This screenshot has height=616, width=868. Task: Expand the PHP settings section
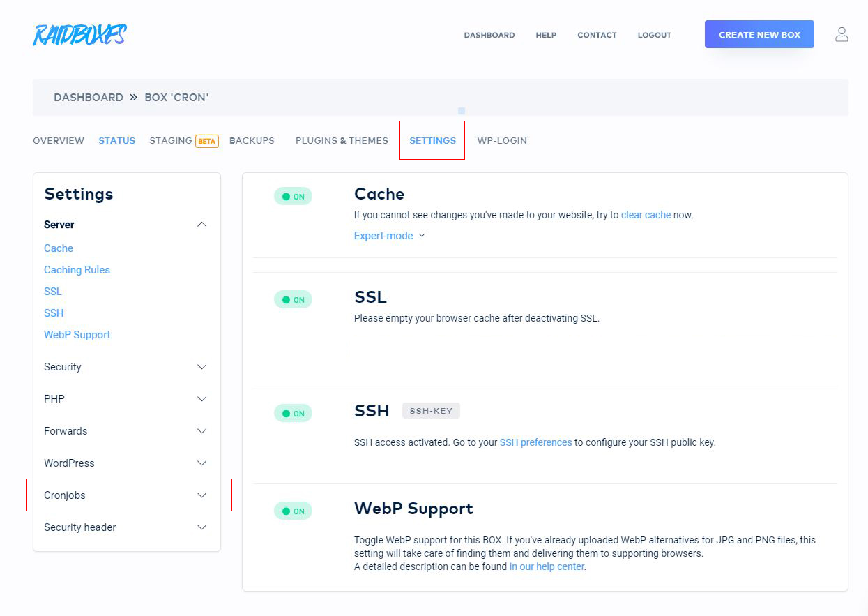click(125, 399)
